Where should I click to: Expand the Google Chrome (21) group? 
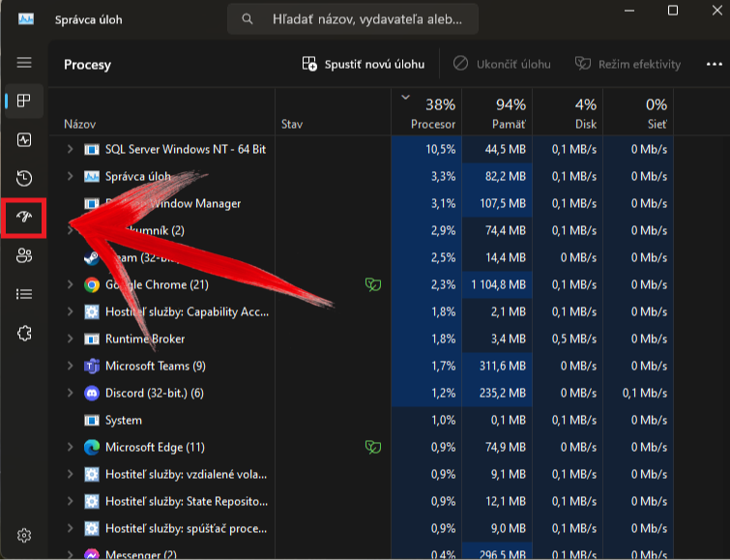71,284
